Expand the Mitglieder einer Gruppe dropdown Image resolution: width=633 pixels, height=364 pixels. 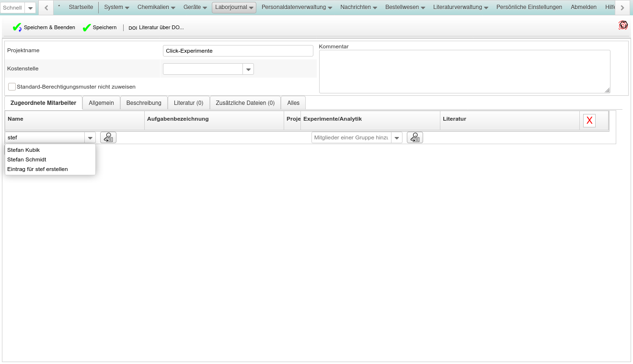pyautogui.click(x=397, y=138)
